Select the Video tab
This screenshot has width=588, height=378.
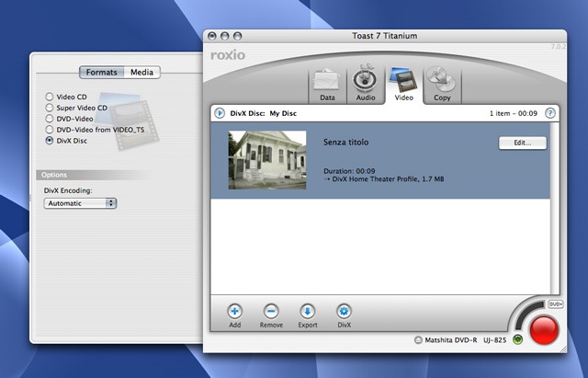coord(404,86)
